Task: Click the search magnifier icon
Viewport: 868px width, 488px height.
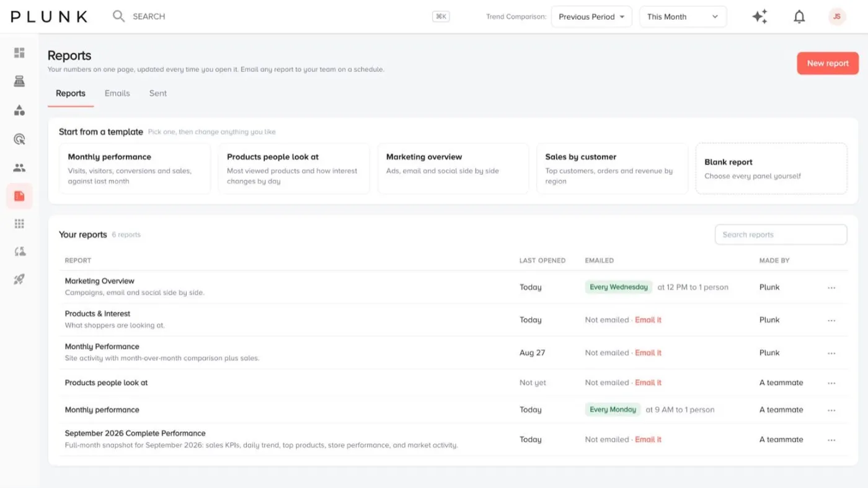Action: click(x=118, y=16)
